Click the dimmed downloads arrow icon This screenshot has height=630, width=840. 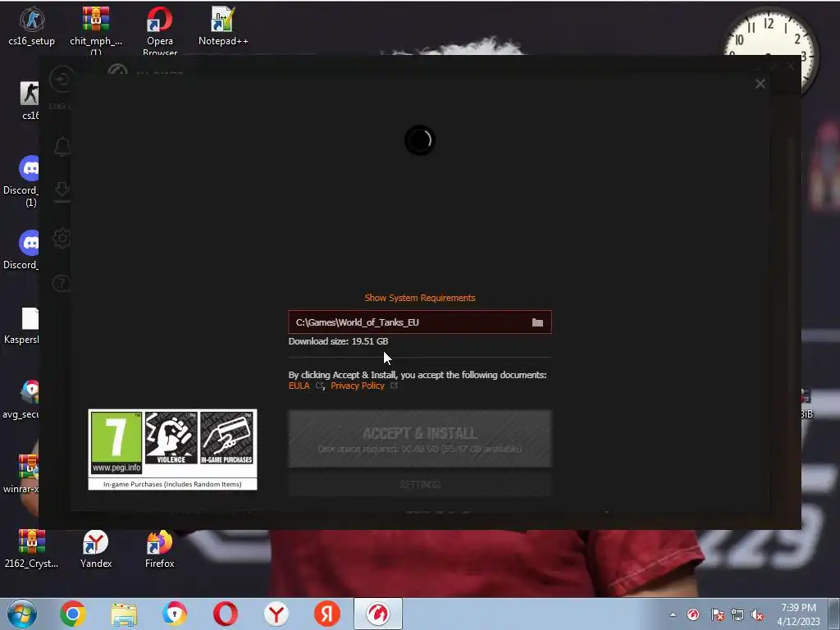click(62, 191)
